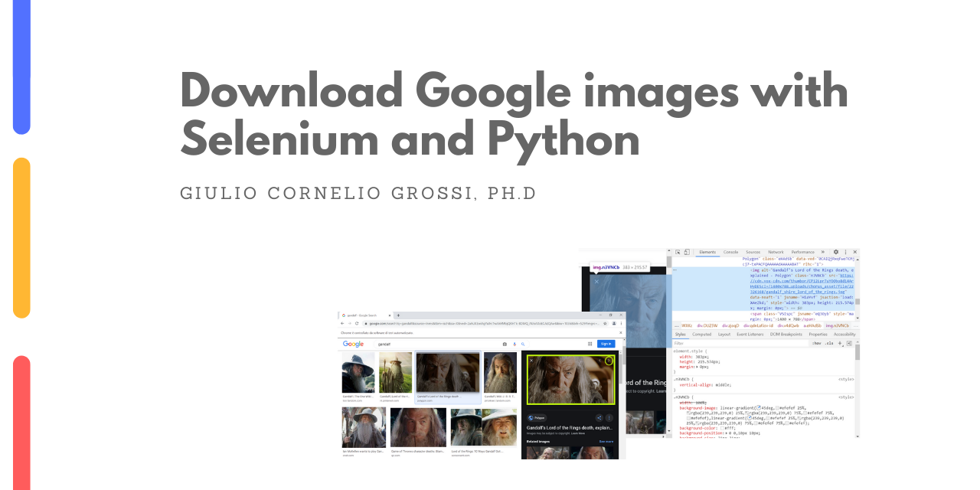Screen dimensions: 980x490
Task: Open the kebab menu on the image preview
Action: tap(609, 418)
